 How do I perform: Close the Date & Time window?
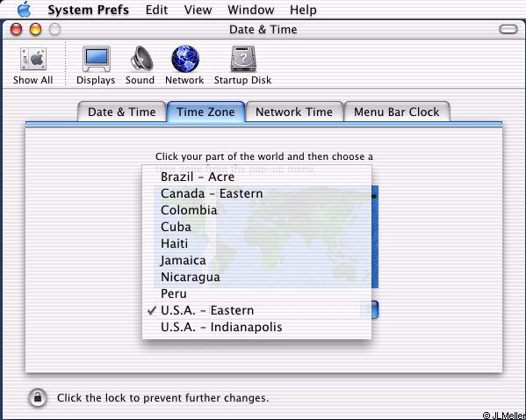point(16,29)
